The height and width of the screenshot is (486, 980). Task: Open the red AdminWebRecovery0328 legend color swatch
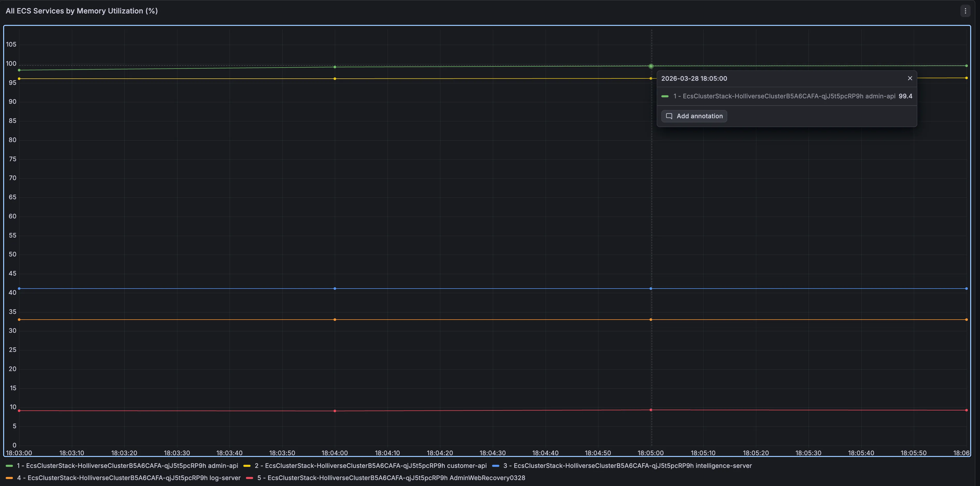coord(250,478)
